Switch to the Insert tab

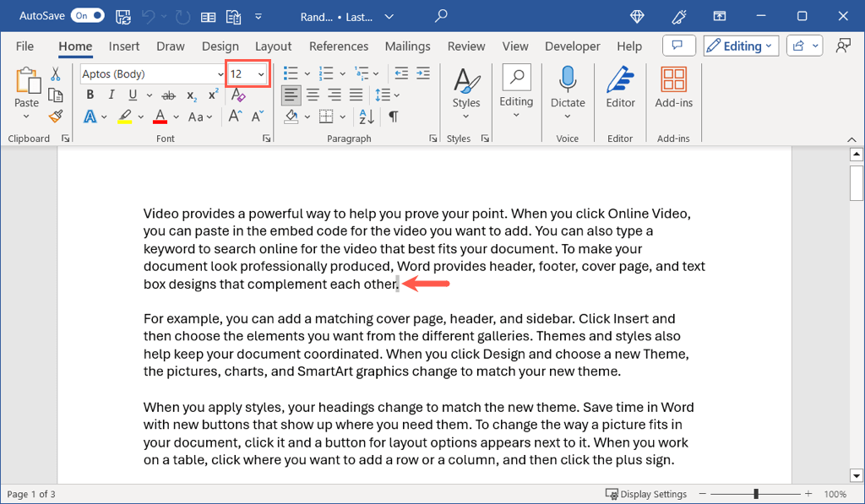(x=124, y=46)
